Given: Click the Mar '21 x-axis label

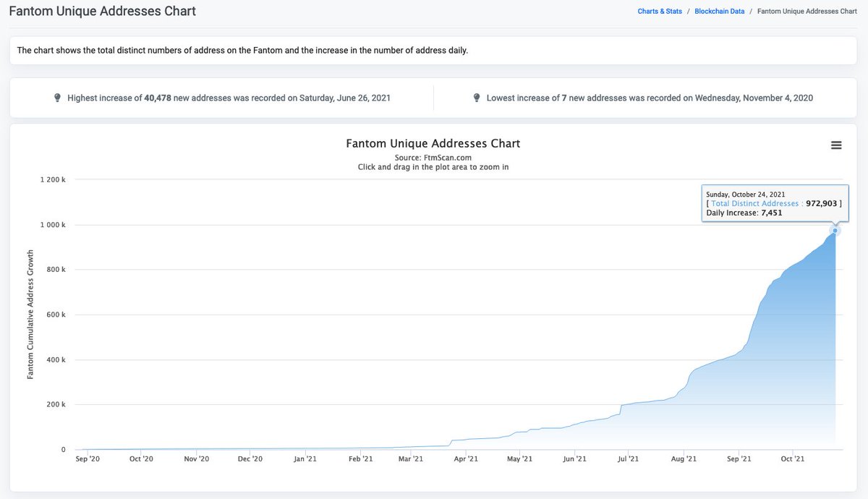Looking at the screenshot, I should point(410,459).
